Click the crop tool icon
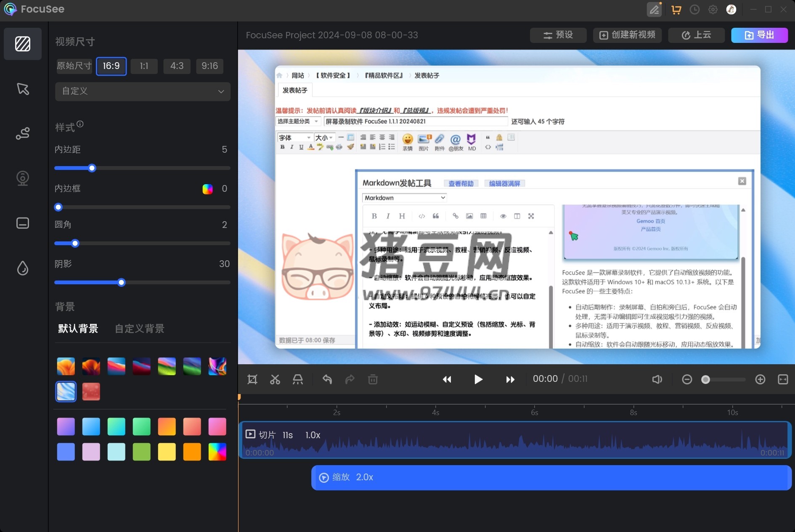Screen dimensions: 795x532 (x=252, y=379)
